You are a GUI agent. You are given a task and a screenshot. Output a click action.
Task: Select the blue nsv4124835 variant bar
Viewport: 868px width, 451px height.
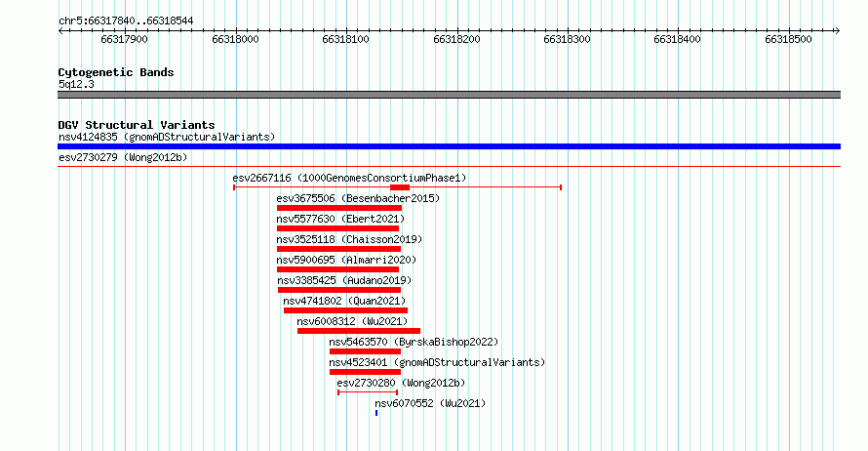(x=449, y=146)
